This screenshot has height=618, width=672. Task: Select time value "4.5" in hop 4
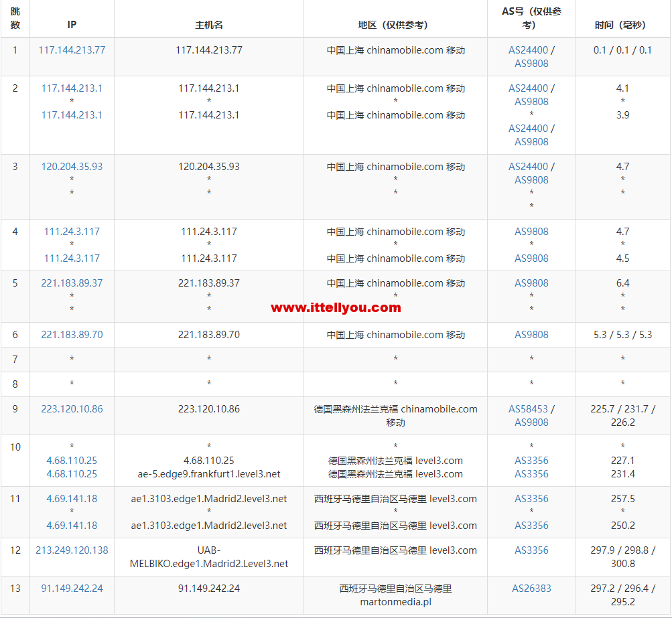coord(622,258)
